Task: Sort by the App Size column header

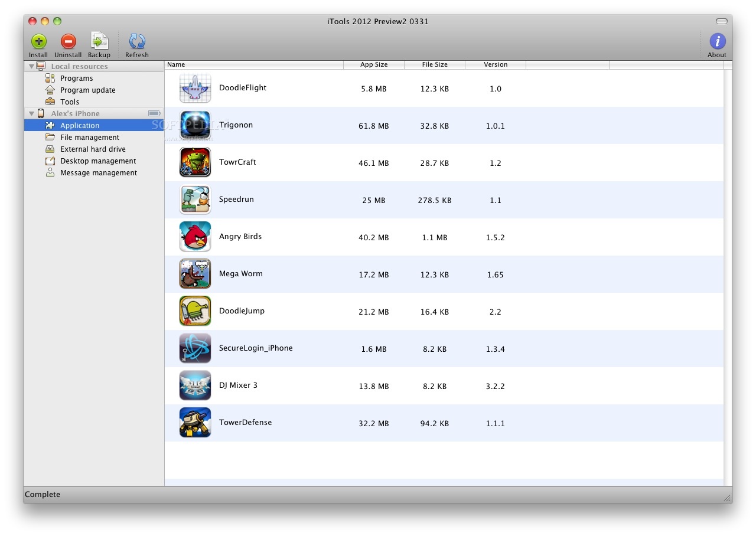Action: click(374, 64)
